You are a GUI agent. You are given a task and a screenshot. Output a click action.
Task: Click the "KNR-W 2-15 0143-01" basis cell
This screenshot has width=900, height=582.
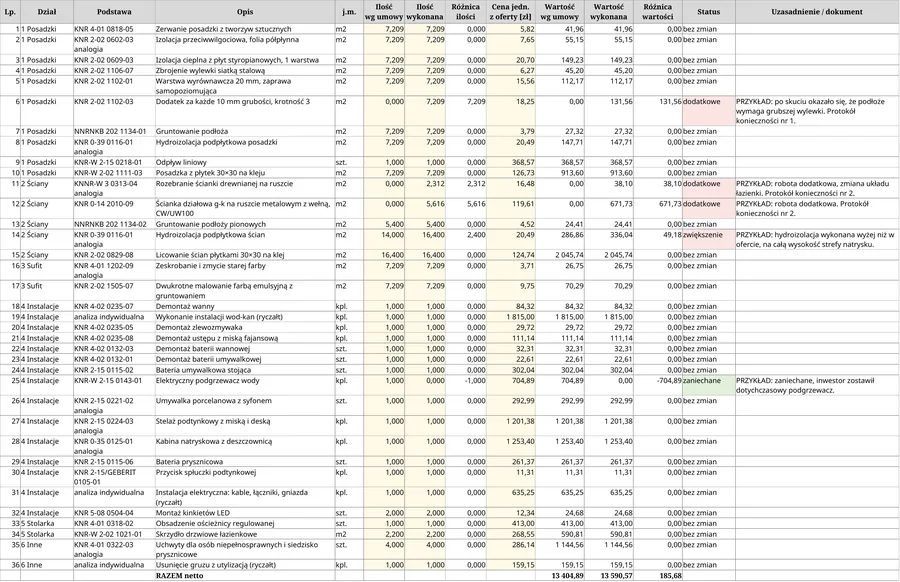(114, 385)
